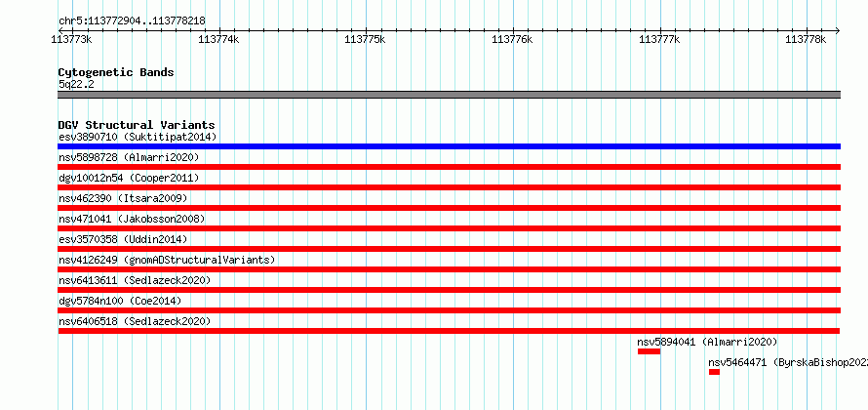Image resolution: width=868 pixels, height=410 pixels.
Task: Click nsv471041 (Jakobsson2008) label
Action: point(132,219)
